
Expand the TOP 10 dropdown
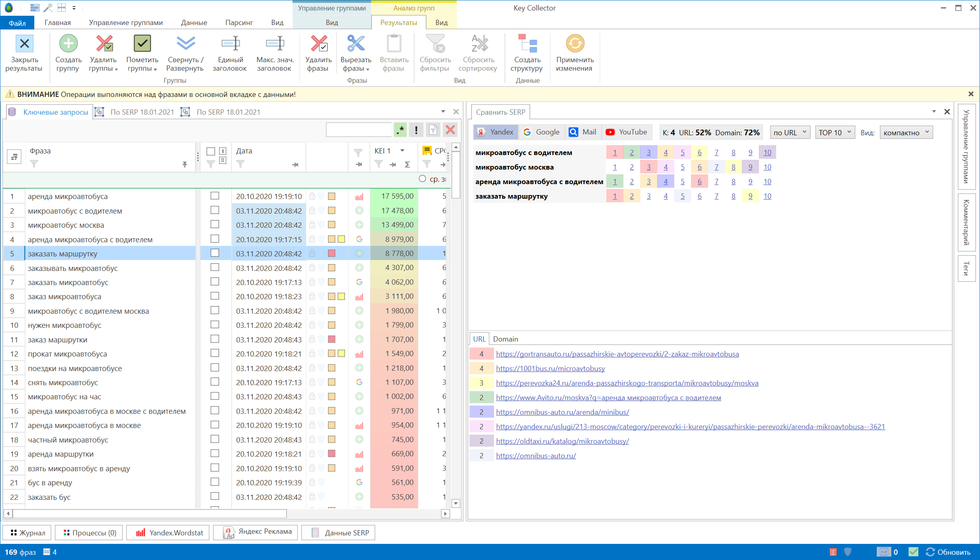pyautogui.click(x=834, y=132)
